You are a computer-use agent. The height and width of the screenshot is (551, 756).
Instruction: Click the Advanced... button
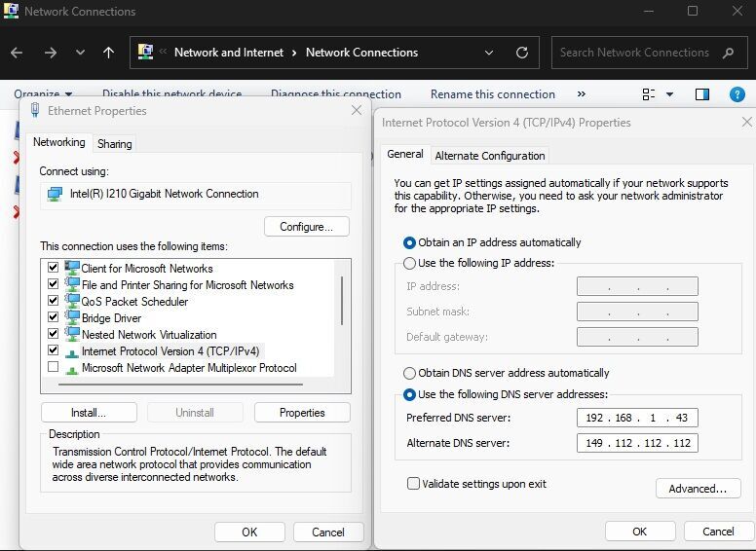pos(698,489)
